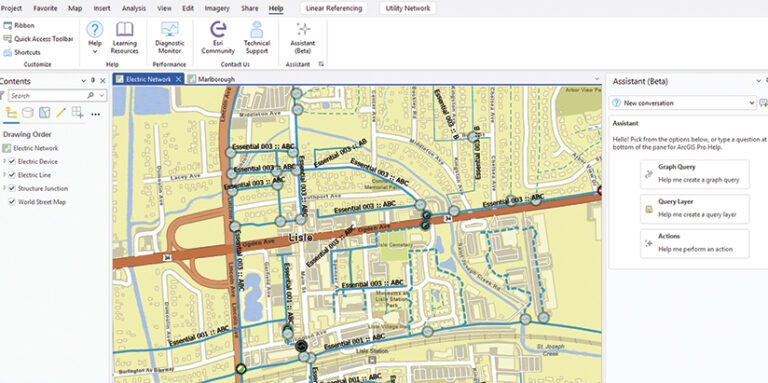
Task: Open Shortcuts customization
Action: [x=22, y=52]
